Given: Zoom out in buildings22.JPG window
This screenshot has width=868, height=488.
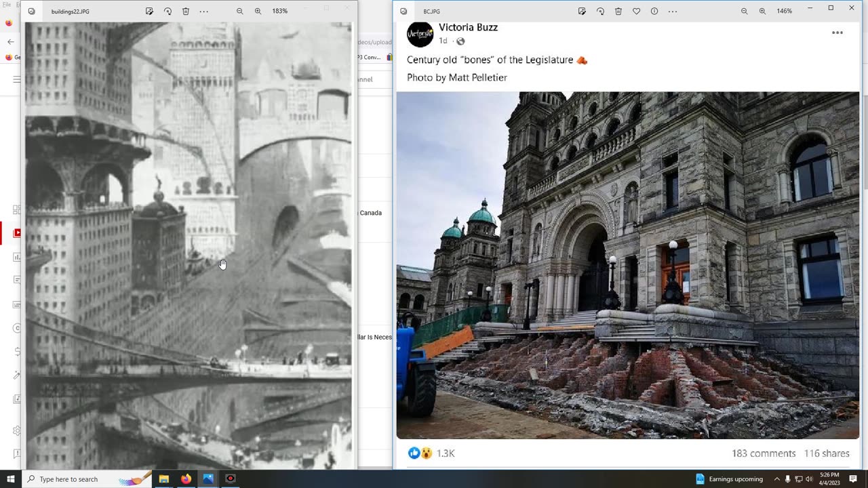Looking at the screenshot, I should pyautogui.click(x=240, y=12).
